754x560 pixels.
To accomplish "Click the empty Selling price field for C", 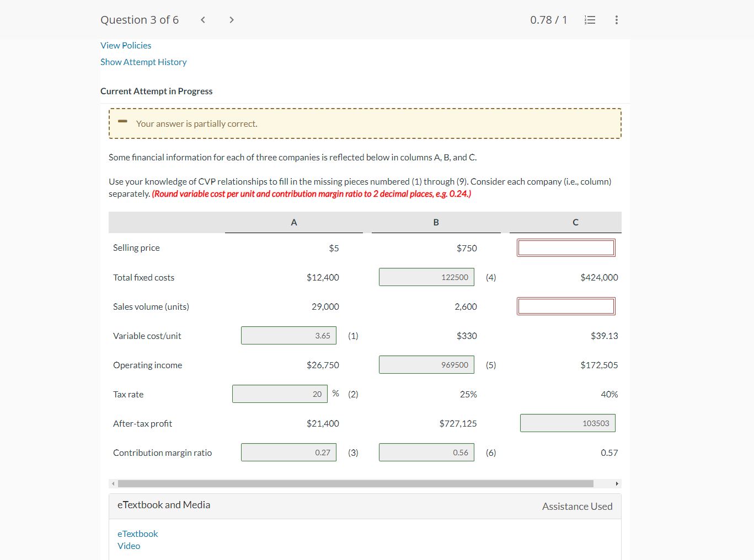I will click(x=566, y=248).
